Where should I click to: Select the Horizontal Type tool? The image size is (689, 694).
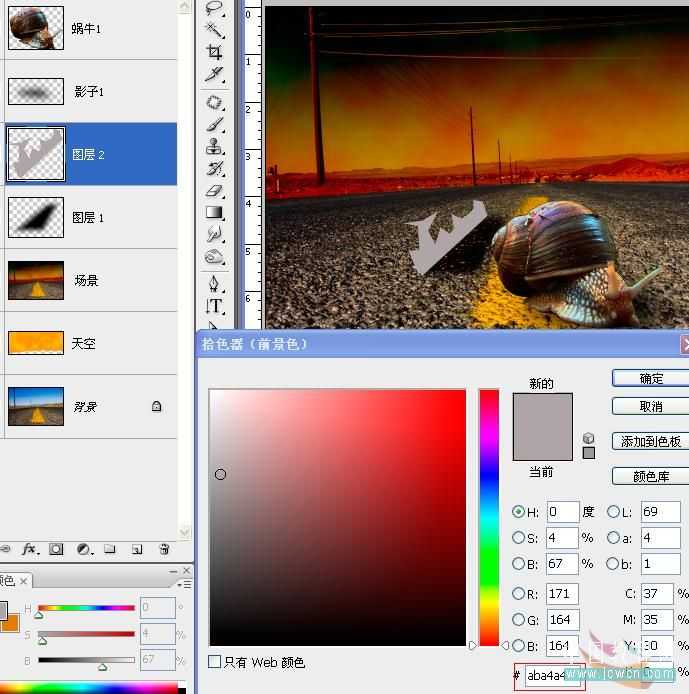pos(215,306)
